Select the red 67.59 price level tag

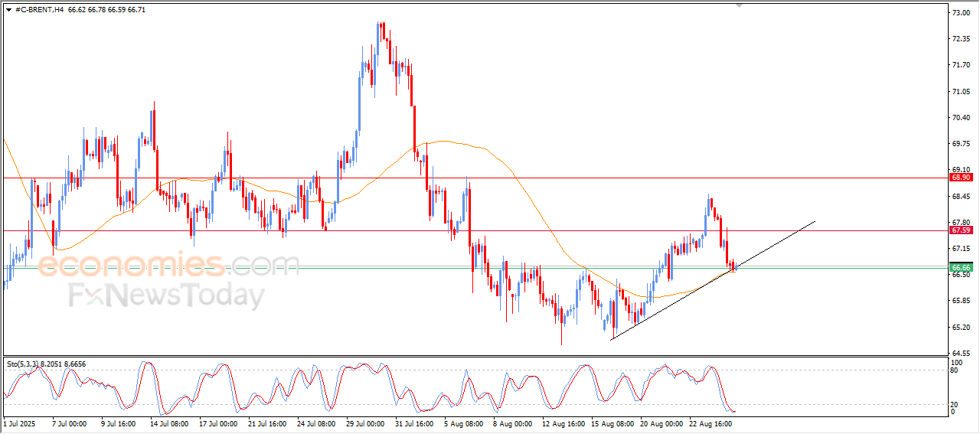click(961, 230)
